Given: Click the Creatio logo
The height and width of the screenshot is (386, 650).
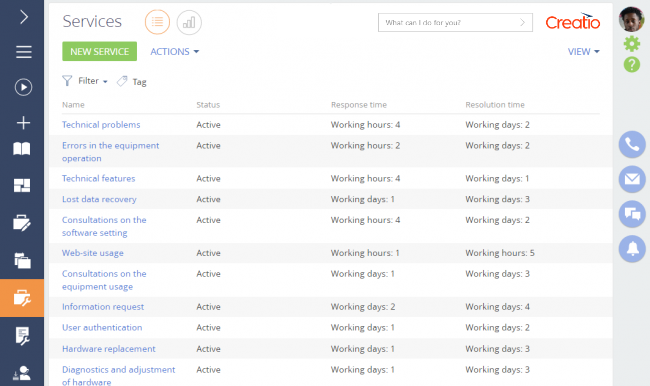Looking at the screenshot, I should [572, 22].
